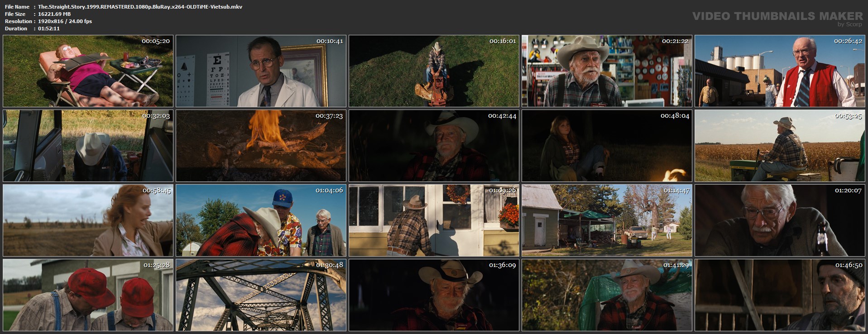Select the 01:04:06 thumbnail
Screen dimensions: 868x334
coord(261,220)
